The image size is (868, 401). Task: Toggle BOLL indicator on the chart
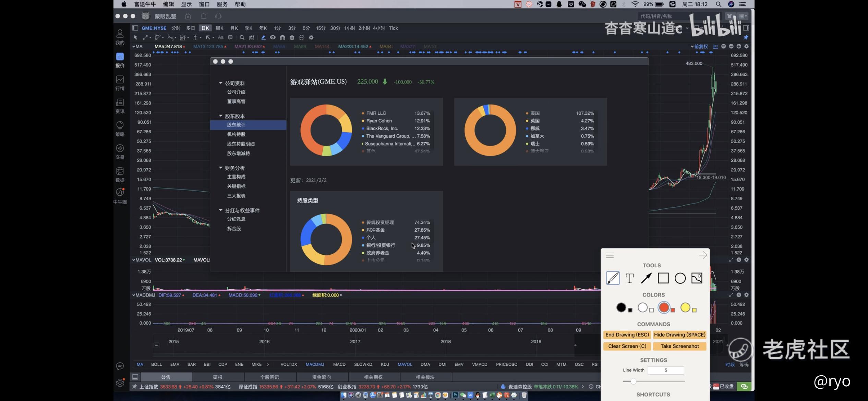pyautogui.click(x=156, y=364)
